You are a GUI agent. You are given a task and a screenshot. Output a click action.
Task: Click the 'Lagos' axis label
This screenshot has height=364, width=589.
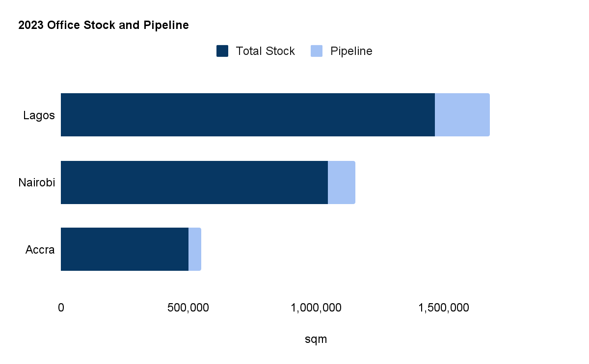(x=39, y=116)
